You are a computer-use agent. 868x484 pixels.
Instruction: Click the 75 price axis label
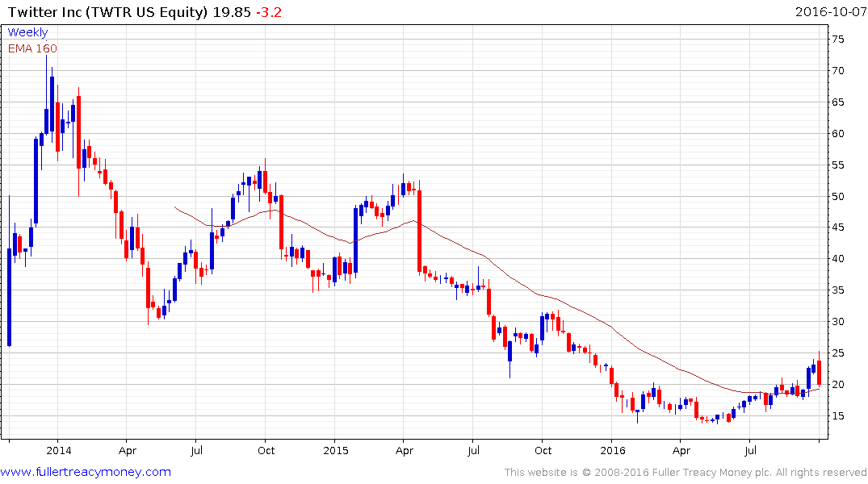click(837, 40)
